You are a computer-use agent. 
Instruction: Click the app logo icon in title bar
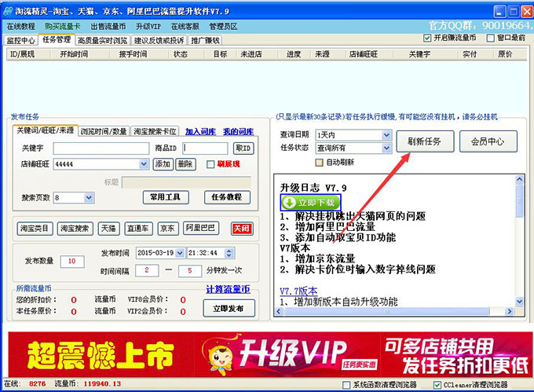tap(7, 11)
